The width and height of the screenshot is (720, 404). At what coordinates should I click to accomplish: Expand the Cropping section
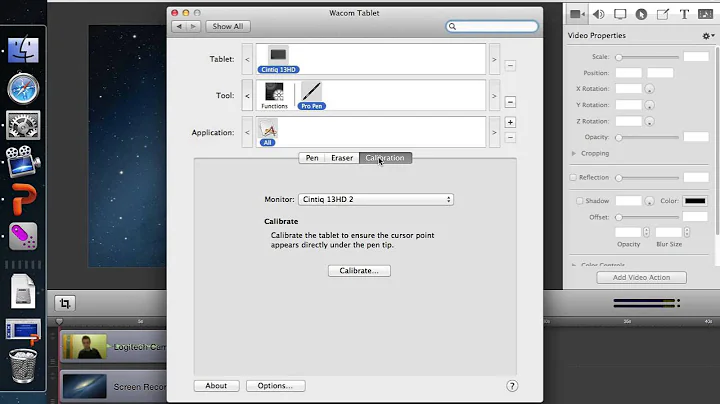coord(574,153)
